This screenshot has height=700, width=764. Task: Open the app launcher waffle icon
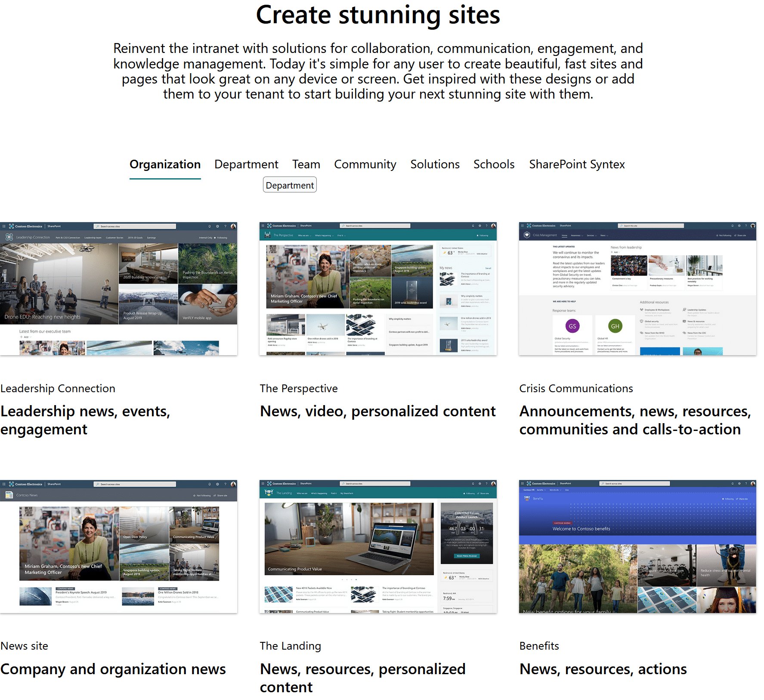[x=4, y=226]
